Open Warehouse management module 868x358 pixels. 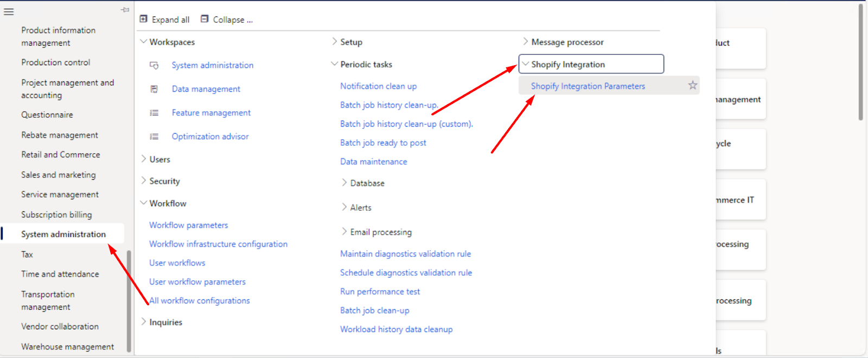click(x=67, y=347)
